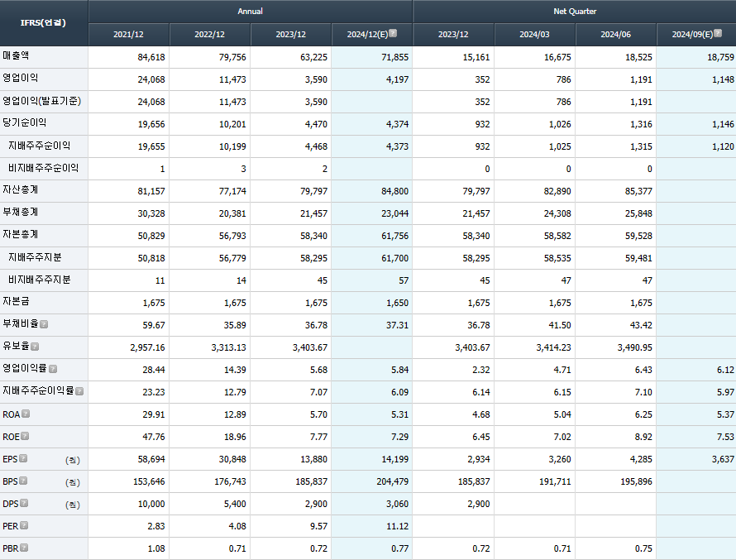736x560 pixels.
Task: Show help for the PER row
Action: (24, 525)
